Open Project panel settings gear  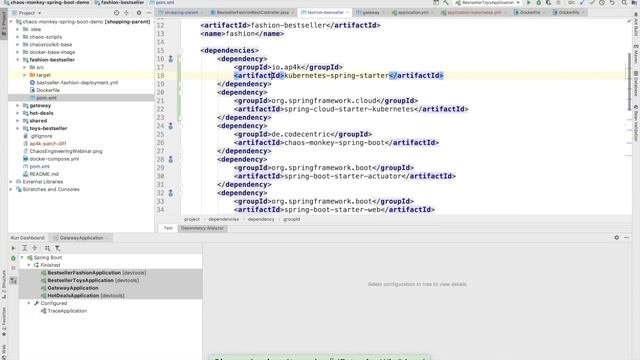[139, 13]
